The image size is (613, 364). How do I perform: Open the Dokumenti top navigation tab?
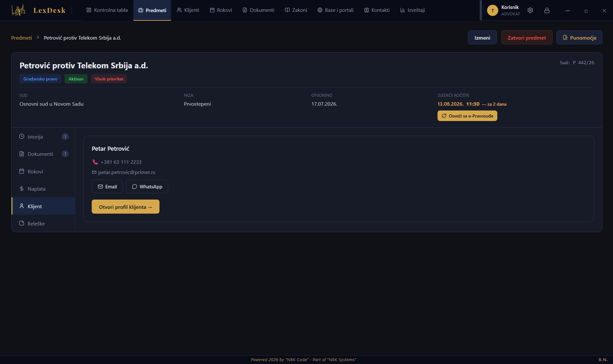tap(258, 10)
